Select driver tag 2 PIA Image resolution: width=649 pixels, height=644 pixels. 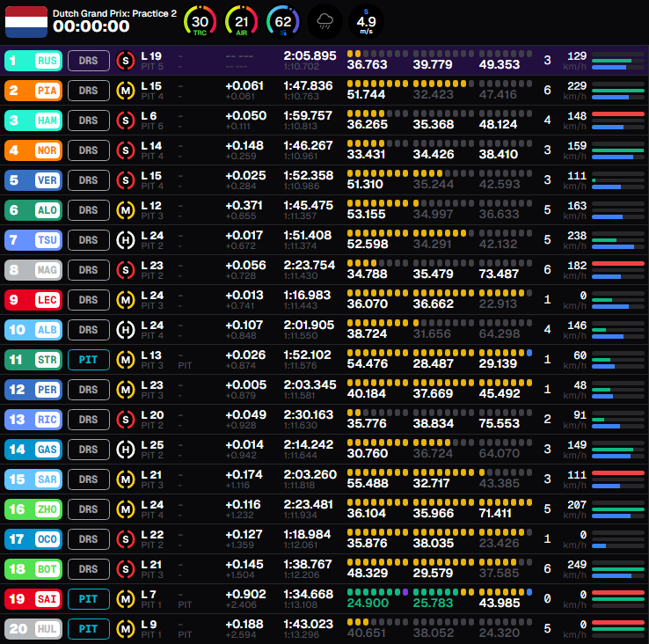point(33,91)
